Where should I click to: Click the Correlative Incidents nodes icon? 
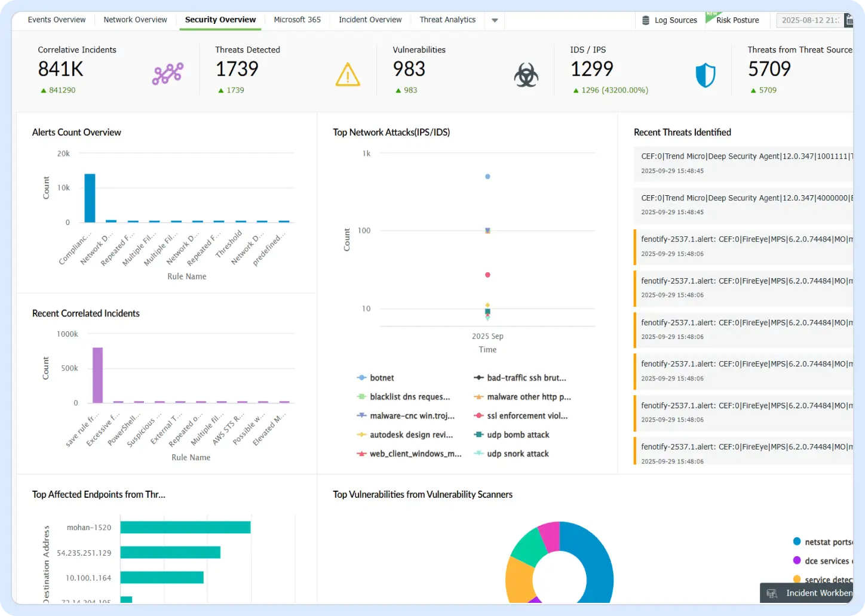[x=168, y=74]
